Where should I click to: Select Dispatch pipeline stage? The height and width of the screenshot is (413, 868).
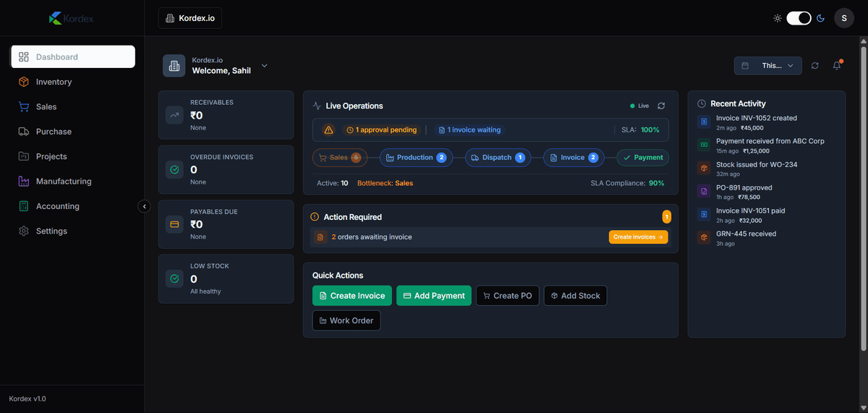pyautogui.click(x=498, y=158)
